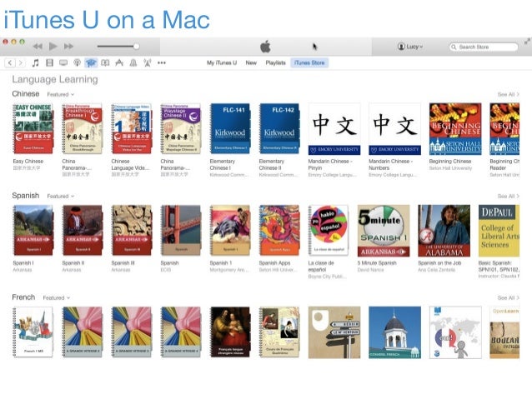Select the iTunes Store tab
Viewport: 532px width, 399px height.
pos(309,62)
